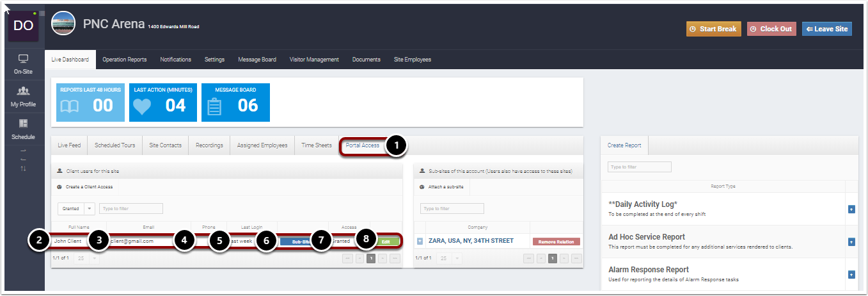Open My Profile people icon in sidebar

click(23, 91)
